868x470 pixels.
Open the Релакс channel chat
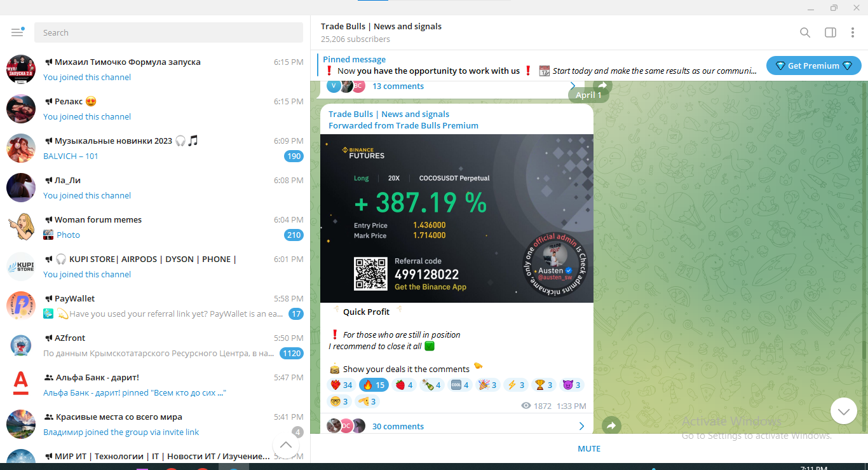pos(155,109)
